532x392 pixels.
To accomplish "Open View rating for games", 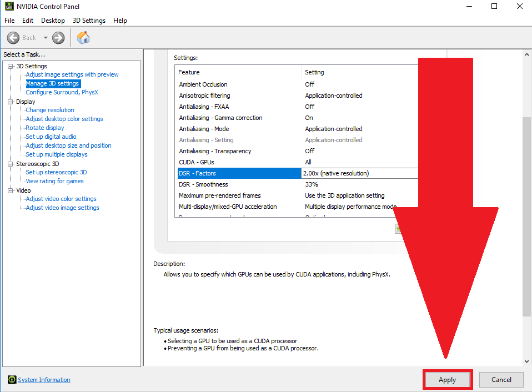I will click(54, 181).
